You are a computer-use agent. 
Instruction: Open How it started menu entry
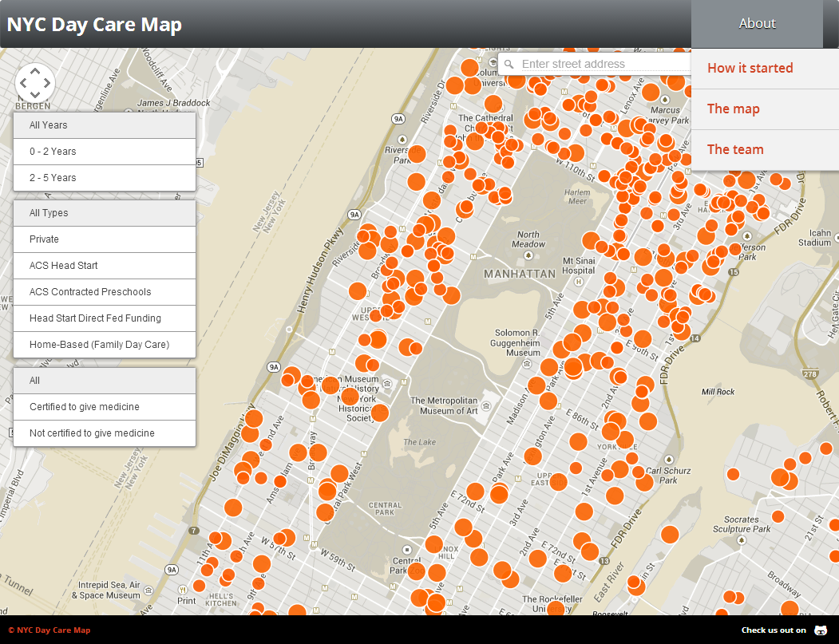click(766, 69)
